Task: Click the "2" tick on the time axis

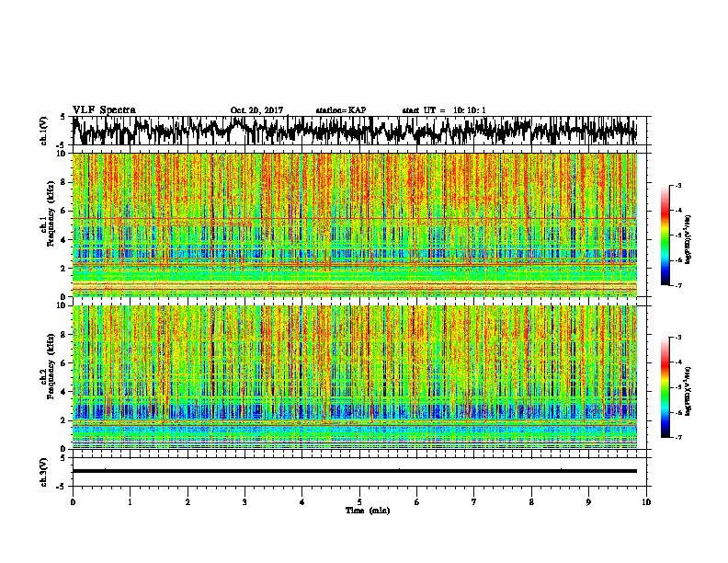Action: 188,502
